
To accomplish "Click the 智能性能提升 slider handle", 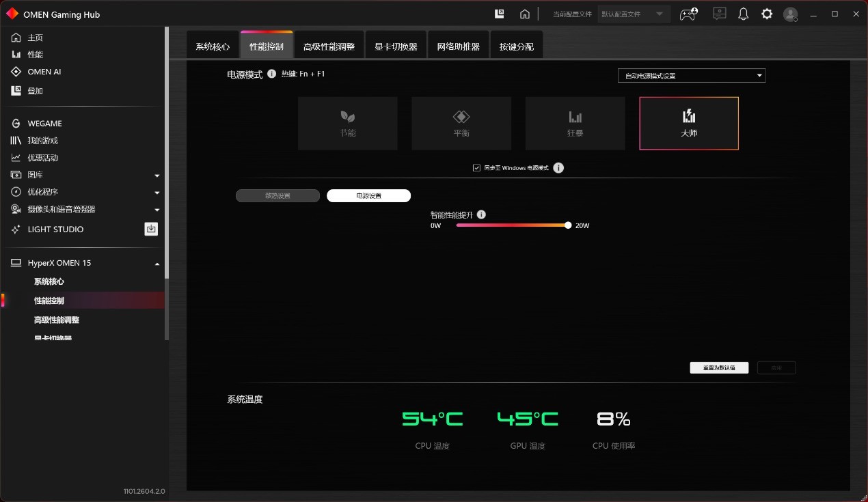I will pos(568,225).
